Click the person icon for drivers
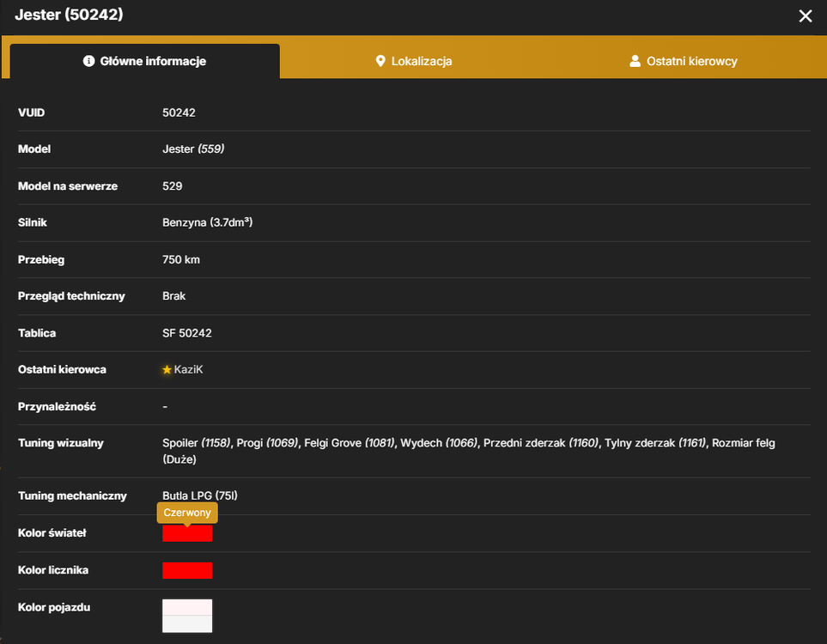 635,61
